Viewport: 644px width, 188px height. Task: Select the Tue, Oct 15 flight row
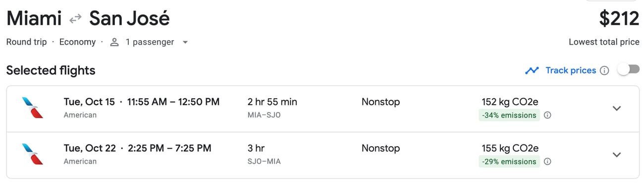(322, 109)
